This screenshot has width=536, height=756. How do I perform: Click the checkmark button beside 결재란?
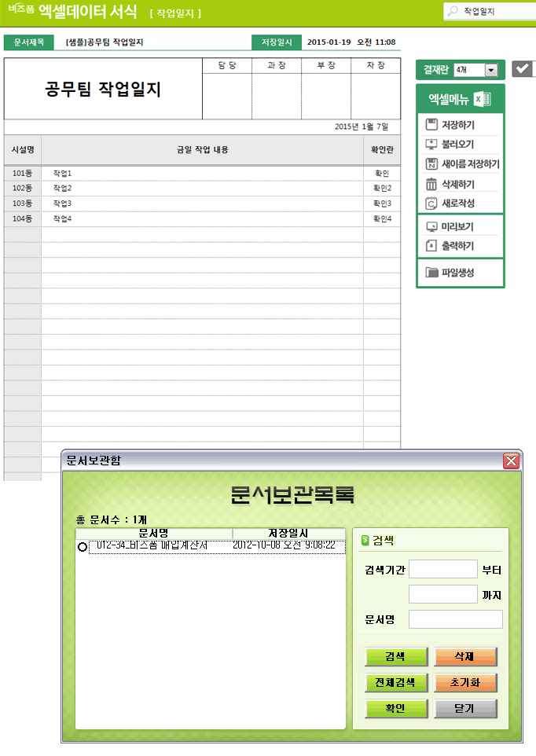coord(522,69)
